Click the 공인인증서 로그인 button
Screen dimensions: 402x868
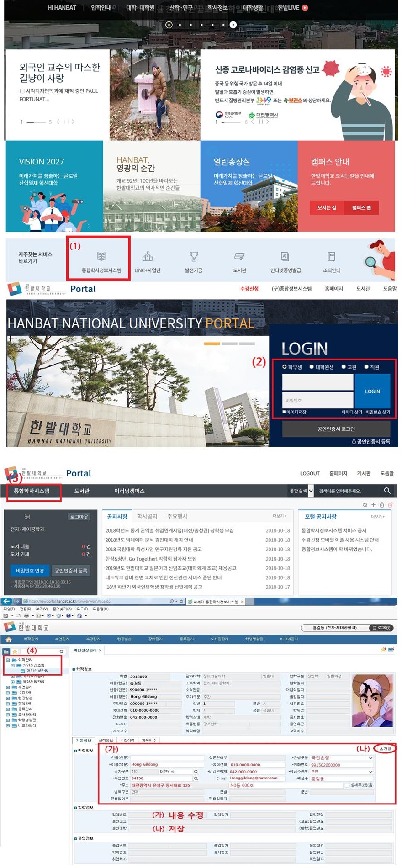point(336,429)
